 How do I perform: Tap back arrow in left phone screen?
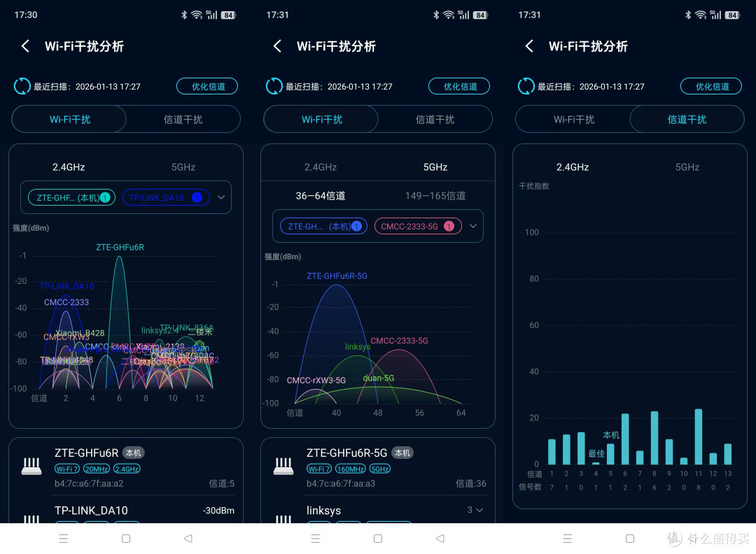(26, 46)
